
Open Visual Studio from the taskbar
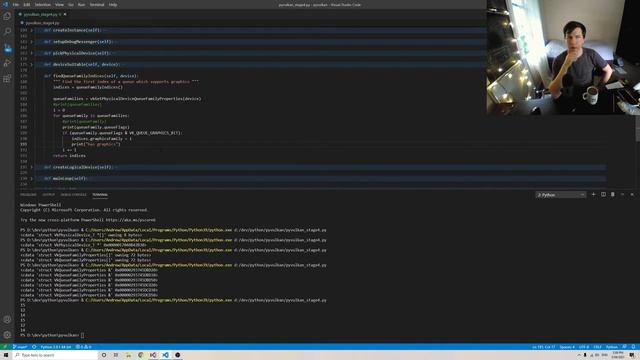pyautogui.click(x=153, y=355)
